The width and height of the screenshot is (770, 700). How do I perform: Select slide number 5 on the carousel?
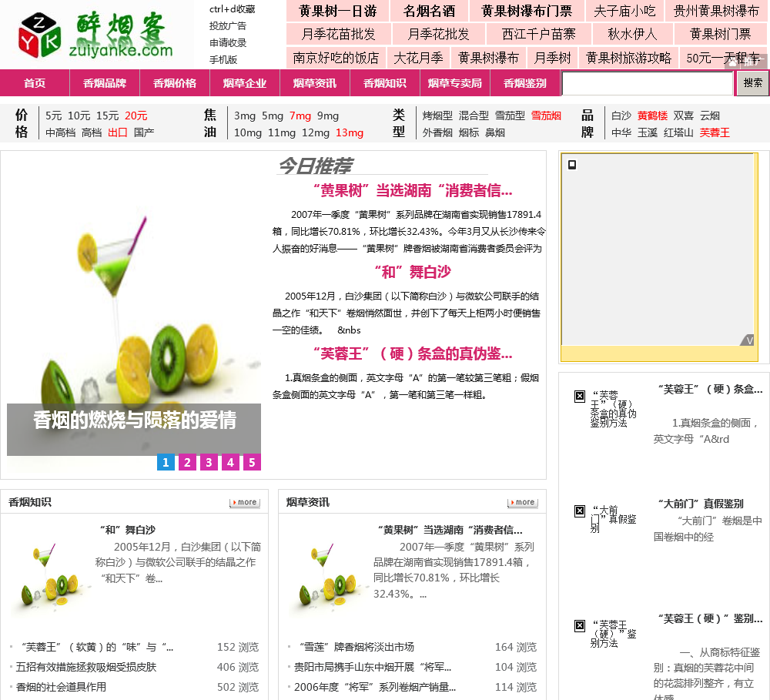(x=253, y=462)
